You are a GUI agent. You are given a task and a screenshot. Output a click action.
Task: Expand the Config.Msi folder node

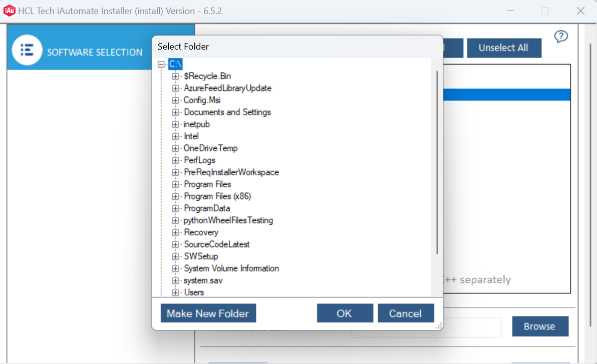pos(175,101)
